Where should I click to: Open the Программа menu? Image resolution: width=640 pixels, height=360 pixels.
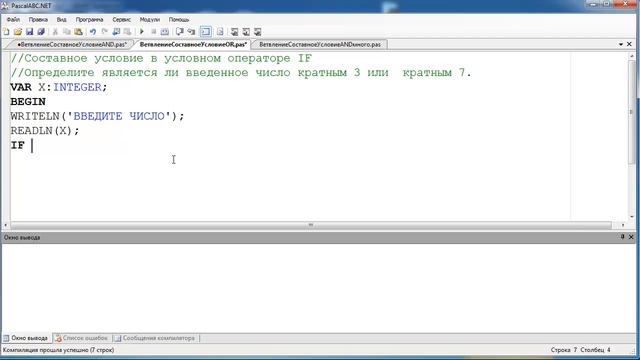pyautogui.click(x=89, y=19)
